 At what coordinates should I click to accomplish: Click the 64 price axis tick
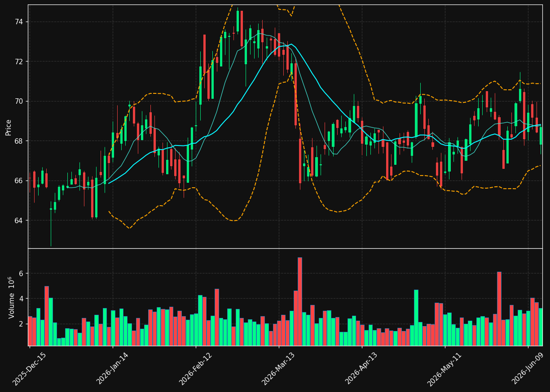[x=20, y=220]
